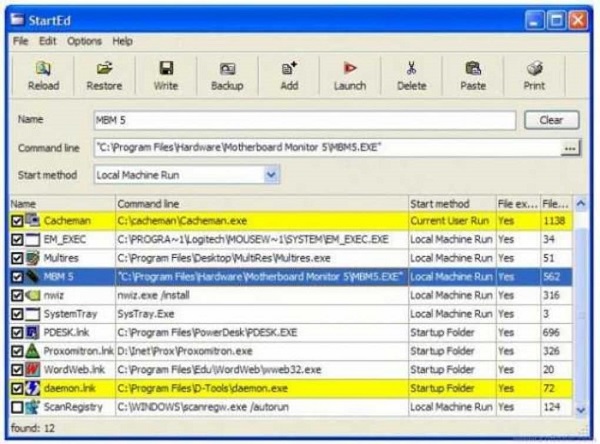This screenshot has width=600, height=444.
Task: Click the Reload toolbar icon
Action: coord(43,69)
